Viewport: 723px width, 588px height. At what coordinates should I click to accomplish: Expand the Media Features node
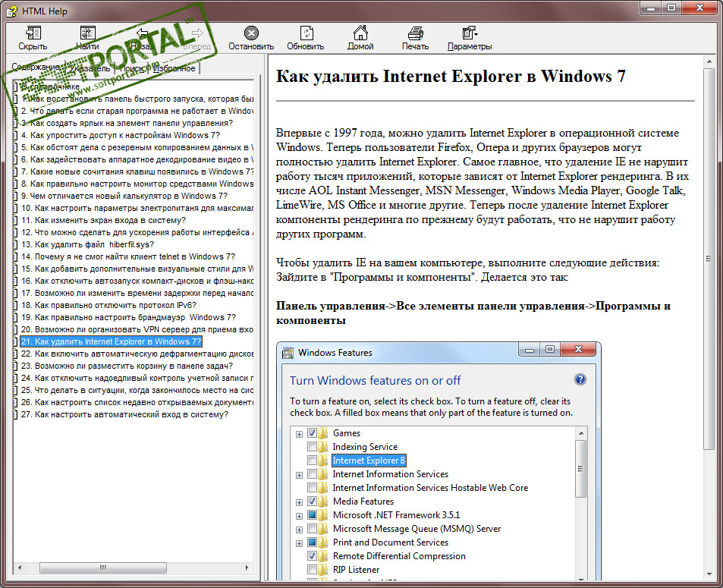(299, 502)
